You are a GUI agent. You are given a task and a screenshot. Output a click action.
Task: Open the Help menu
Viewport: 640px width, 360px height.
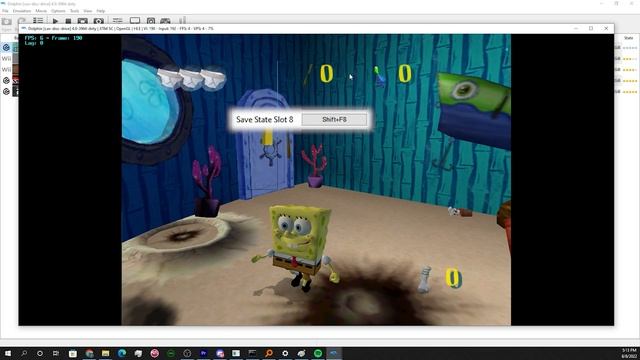click(100, 11)
